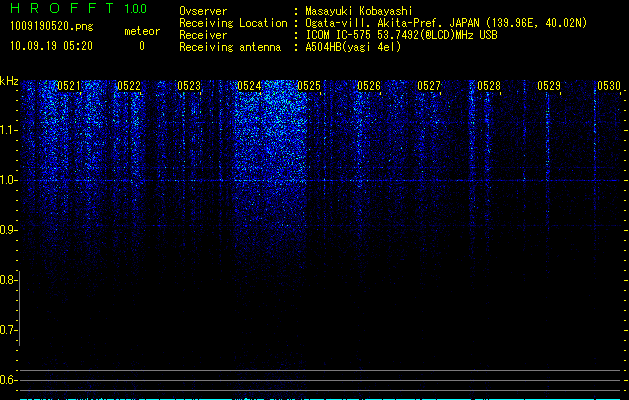Image resolution: width=629 pixels, height=400 pixels.
Task: Click the 0529 time marker
Action: (549, 86)
